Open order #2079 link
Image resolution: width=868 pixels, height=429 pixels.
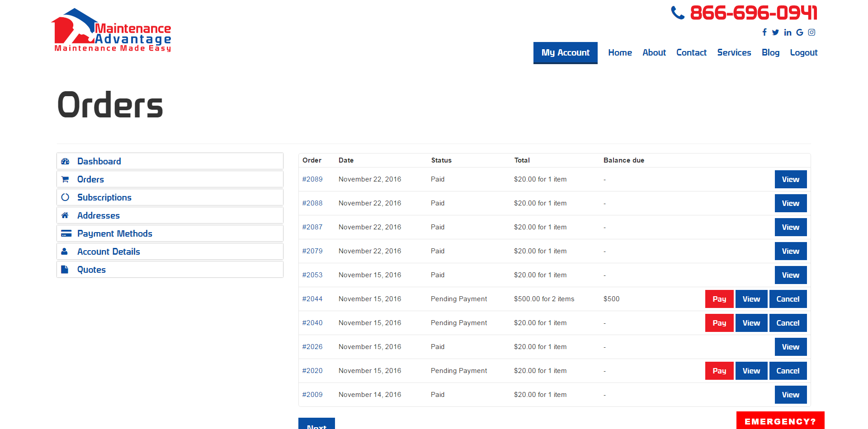pos(312,251)
